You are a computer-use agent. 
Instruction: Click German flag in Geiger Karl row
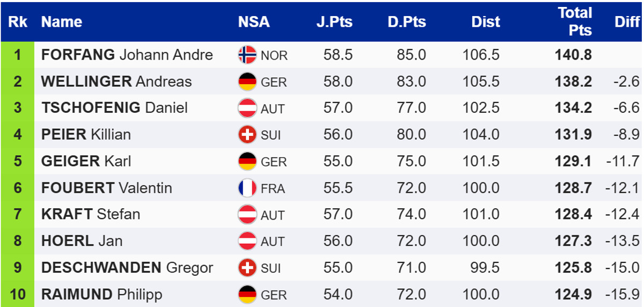click(247, 161)
